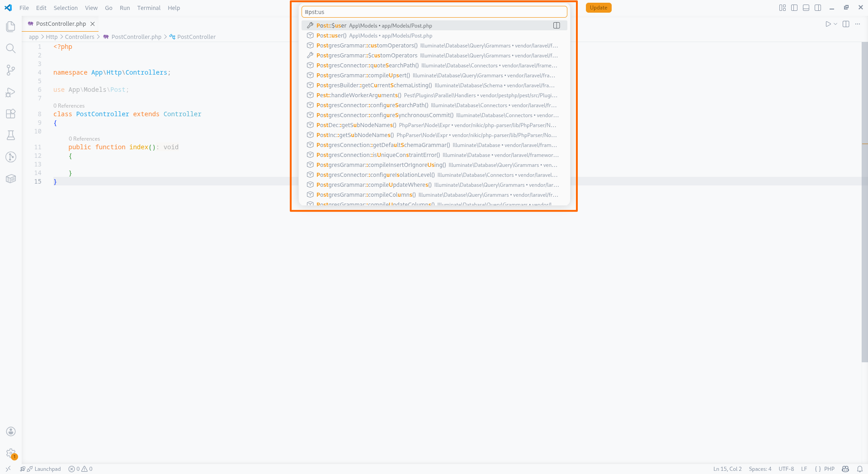The image size is (868, 474).
Task: Open the Customize Layout icon
Action: click(783, 8)
